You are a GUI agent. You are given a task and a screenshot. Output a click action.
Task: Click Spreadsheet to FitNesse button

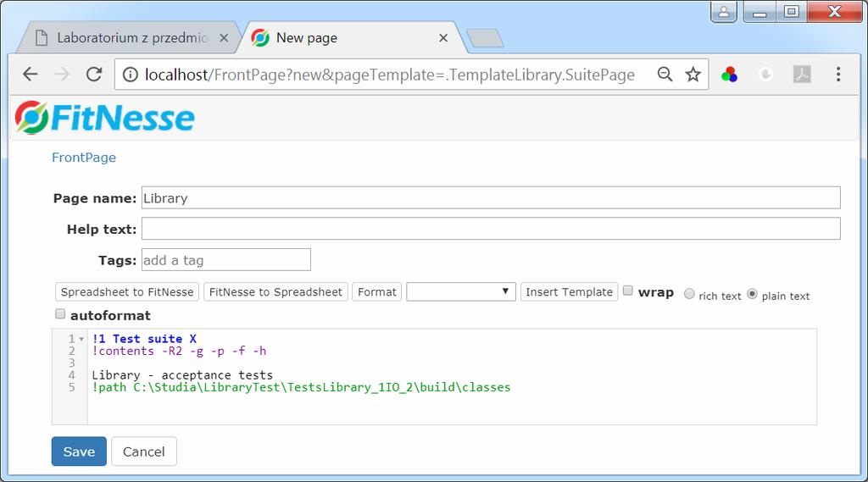tap(127, 291)
